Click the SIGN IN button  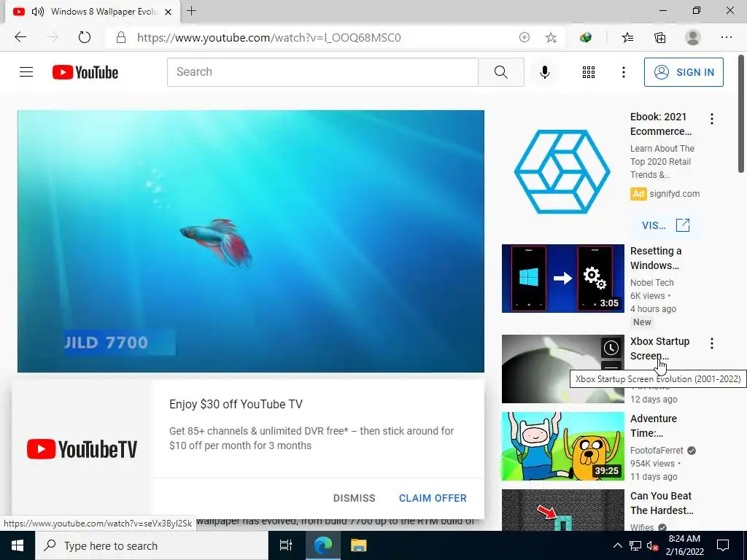(684, 72)
